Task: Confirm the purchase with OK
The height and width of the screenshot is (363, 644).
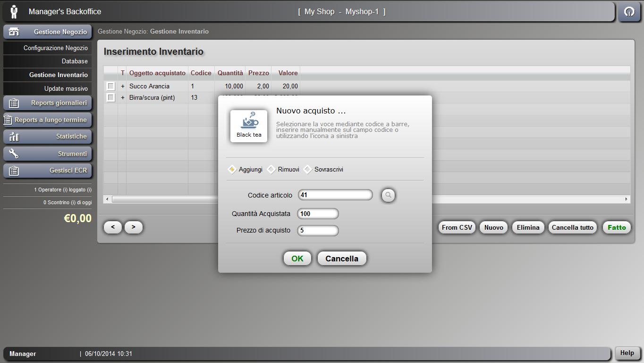Action: tap(297, 259)
